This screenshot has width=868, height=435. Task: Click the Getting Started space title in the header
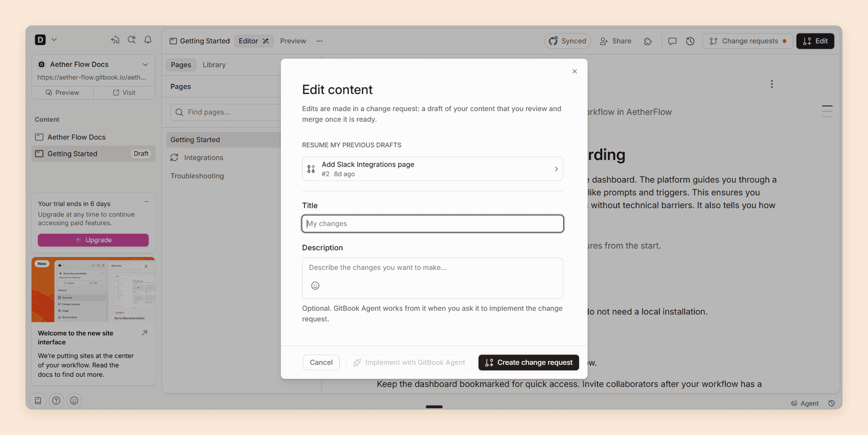click(x=200, y=41)
